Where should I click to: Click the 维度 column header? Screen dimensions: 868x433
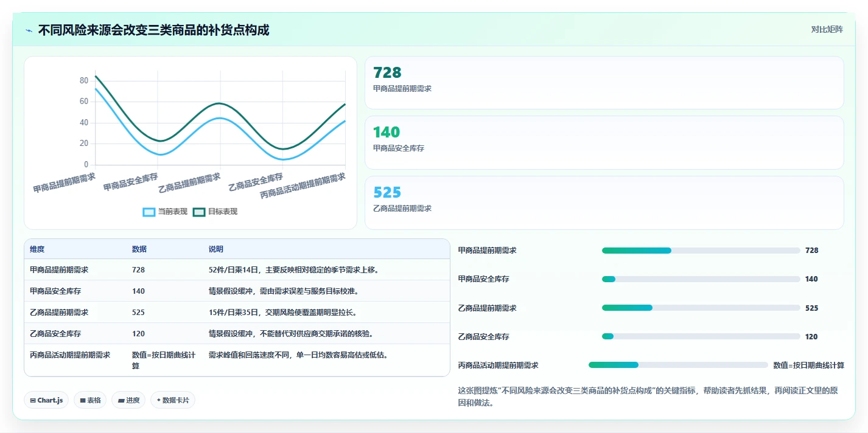tap(37, 249)
